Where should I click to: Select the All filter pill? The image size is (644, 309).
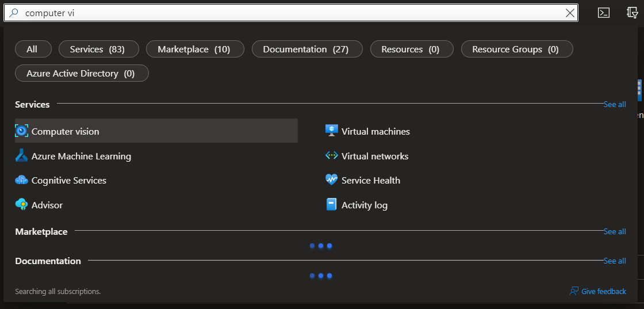(33, 49)
